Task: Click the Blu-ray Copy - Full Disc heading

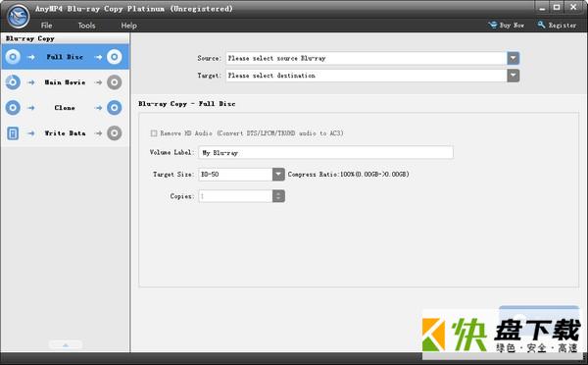Action: [x=187, y=104]
